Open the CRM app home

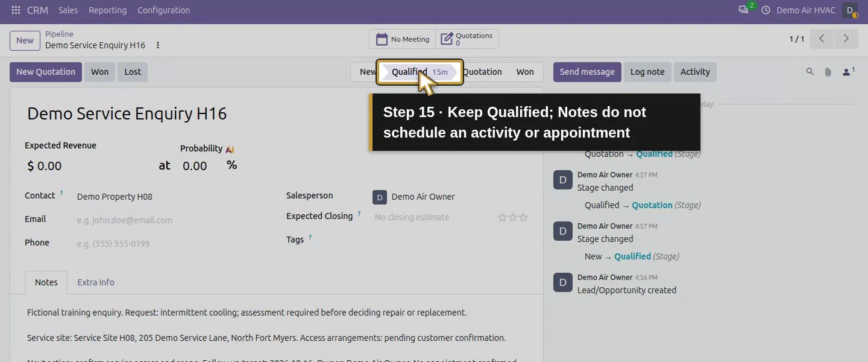pyautogui.click(x=37, y=10)
